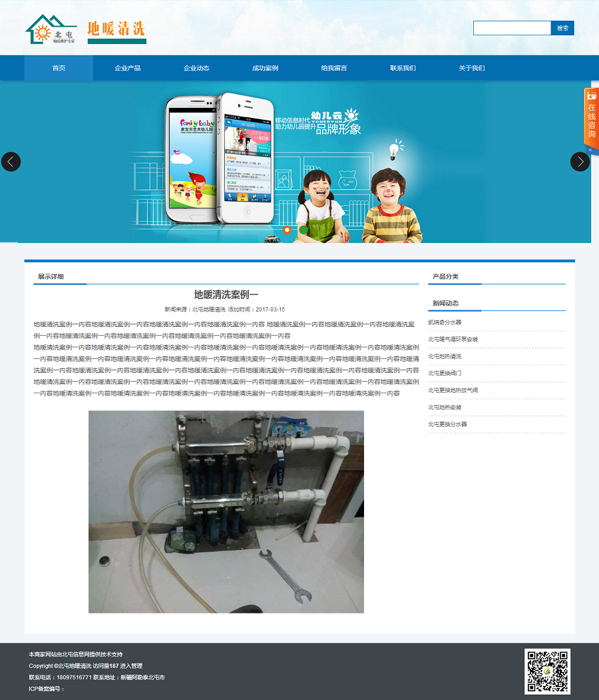The image size is (599, 700).
Task: Go to previous banner slide arrow
Action: click(11, 162)
